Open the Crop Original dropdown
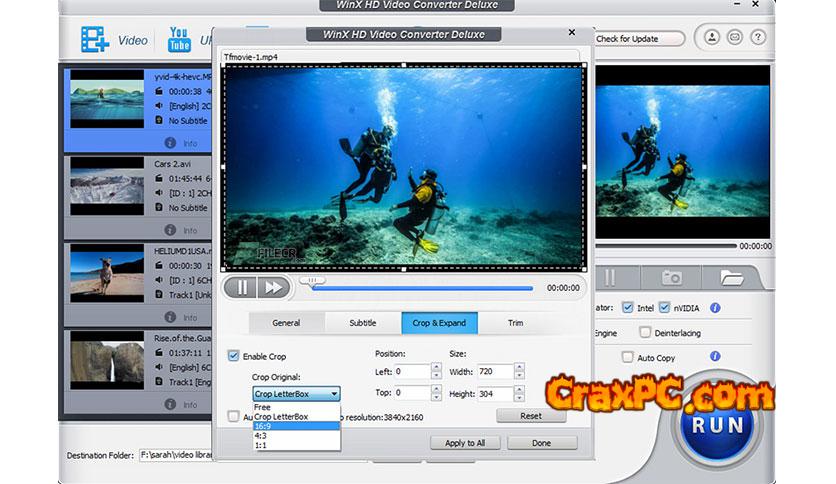Screen dimensions: 836x484 point(296,394)
